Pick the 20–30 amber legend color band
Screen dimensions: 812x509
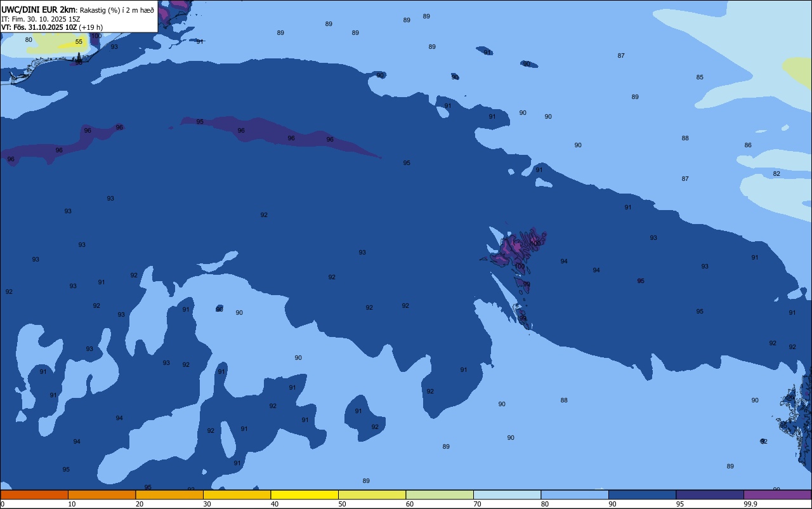pyautogui.click(x=169, y=494)
